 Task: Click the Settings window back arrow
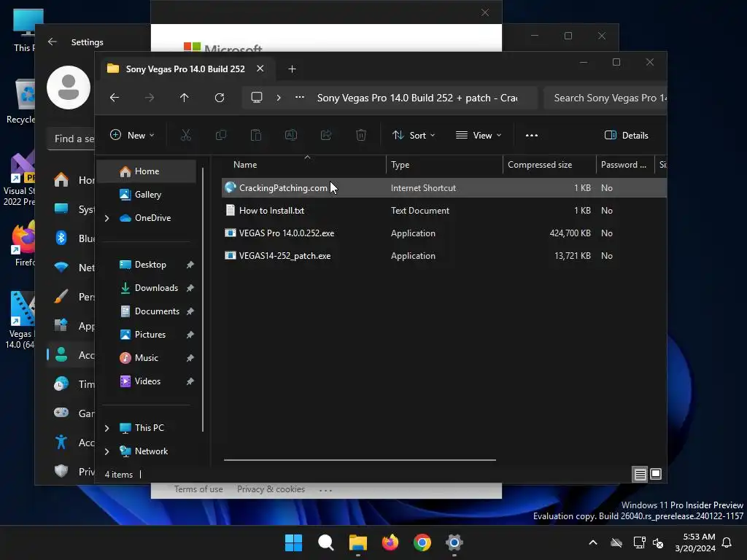[x=53, y=42]
